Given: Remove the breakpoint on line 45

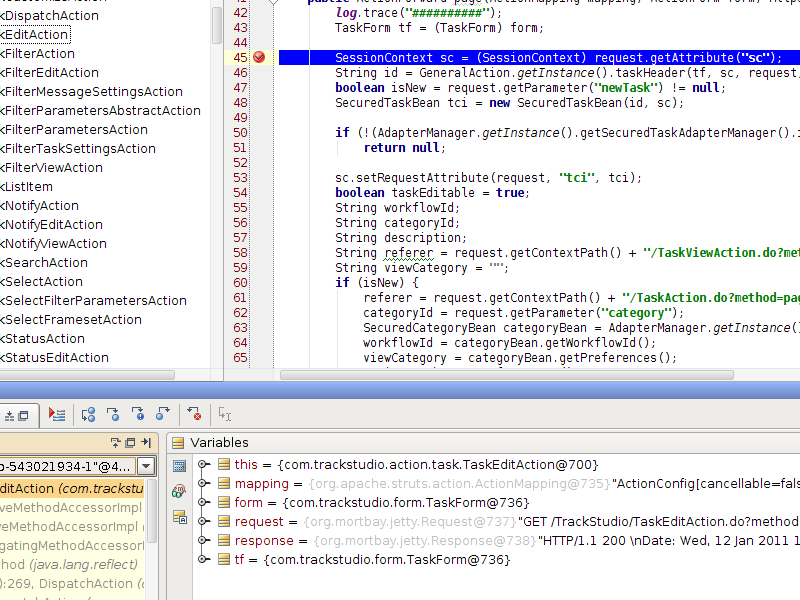Looking at the screenshot, I should click(259, 57).
